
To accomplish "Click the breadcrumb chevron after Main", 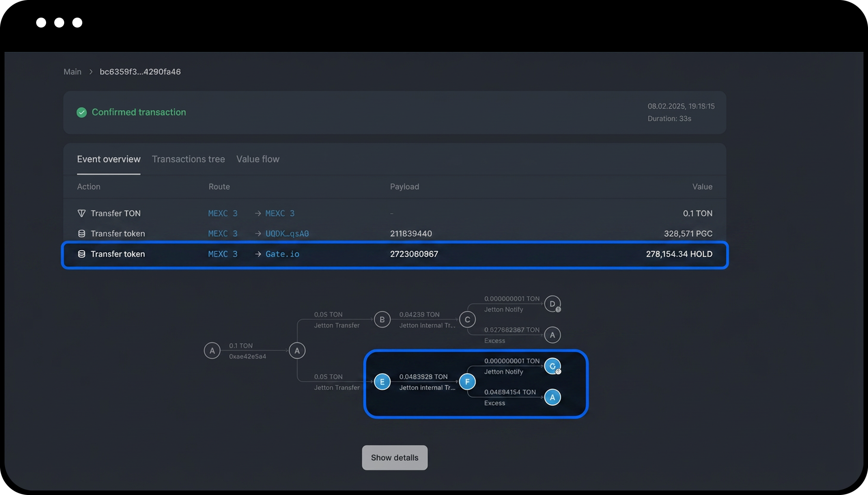I will 91,72.
